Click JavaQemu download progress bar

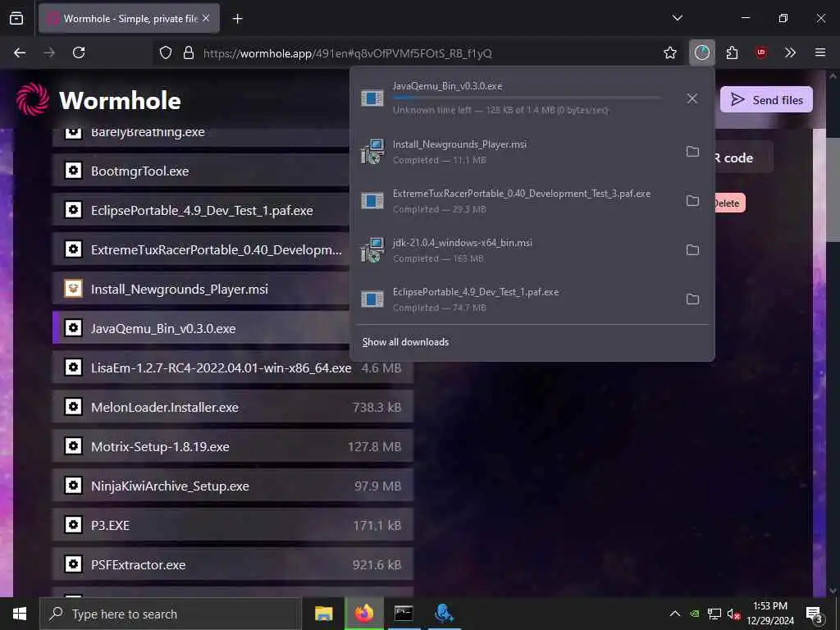[x=527, y=98]
